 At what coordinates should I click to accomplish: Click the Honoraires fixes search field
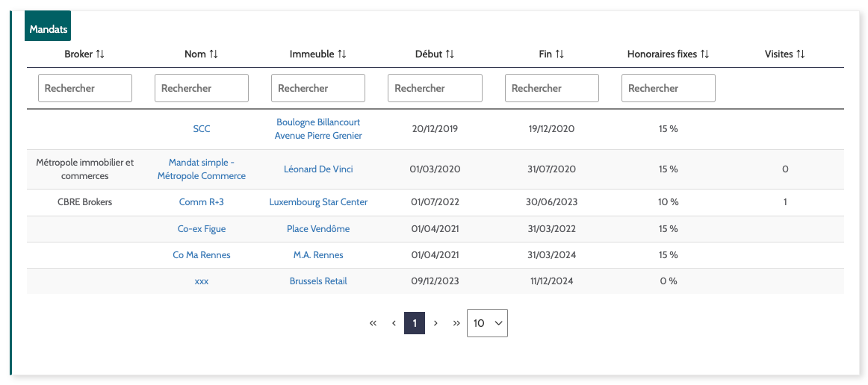coord(669,88)
